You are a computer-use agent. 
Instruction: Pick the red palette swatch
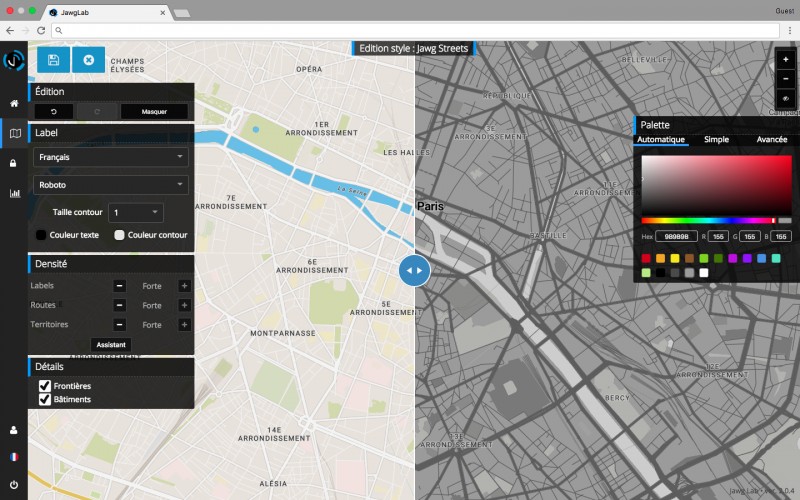coord(646,259)
